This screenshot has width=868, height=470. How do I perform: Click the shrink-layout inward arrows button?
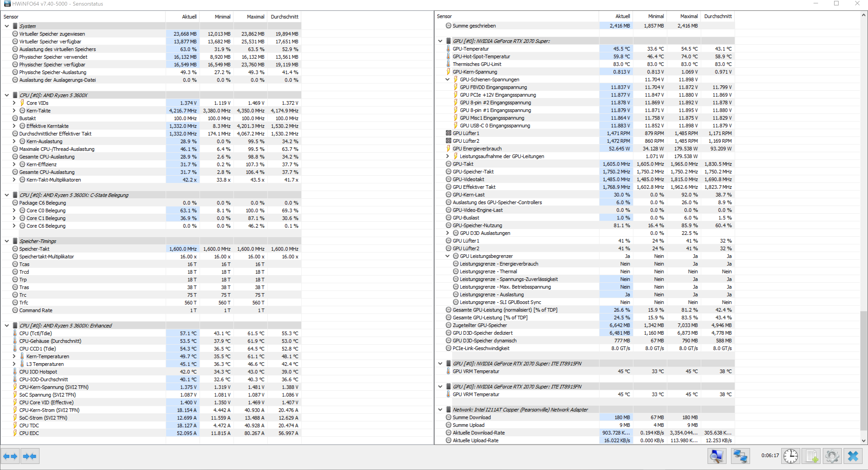pos(30,456)
